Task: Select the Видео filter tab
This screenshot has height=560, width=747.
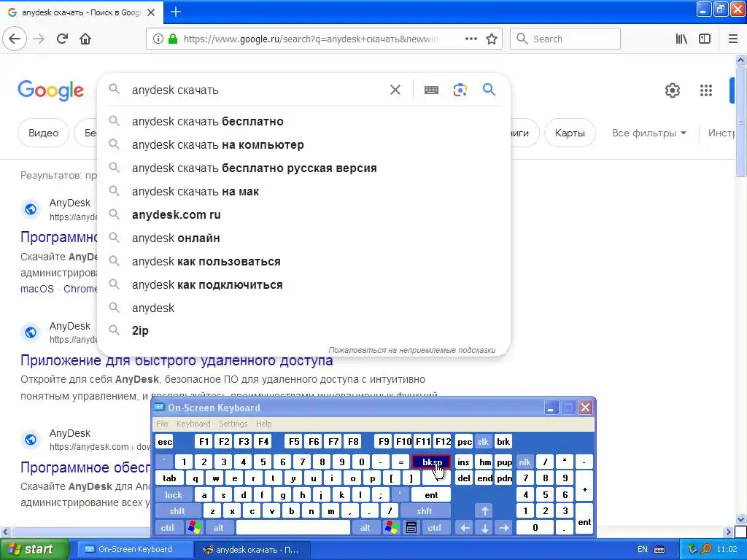Action: (43, 133)
